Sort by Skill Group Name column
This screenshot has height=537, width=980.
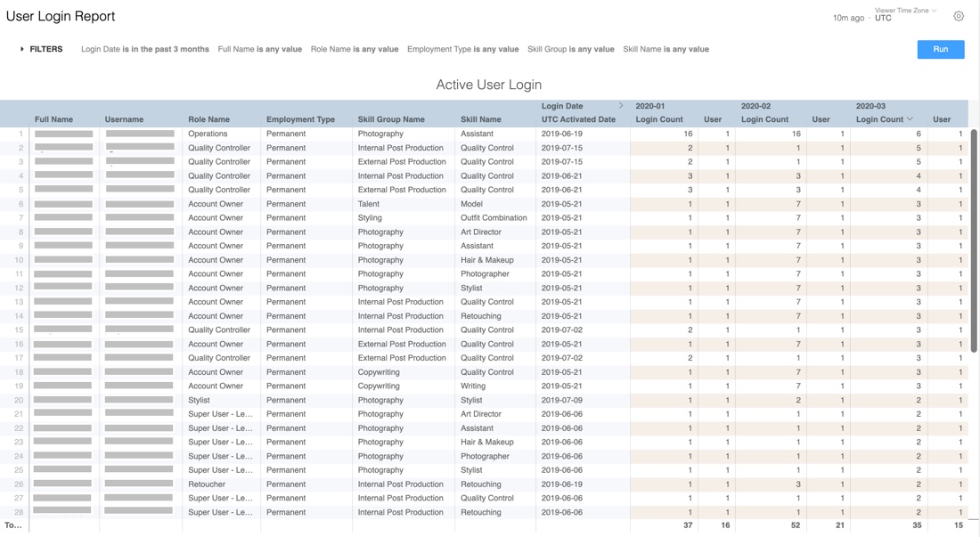(391, 119)
